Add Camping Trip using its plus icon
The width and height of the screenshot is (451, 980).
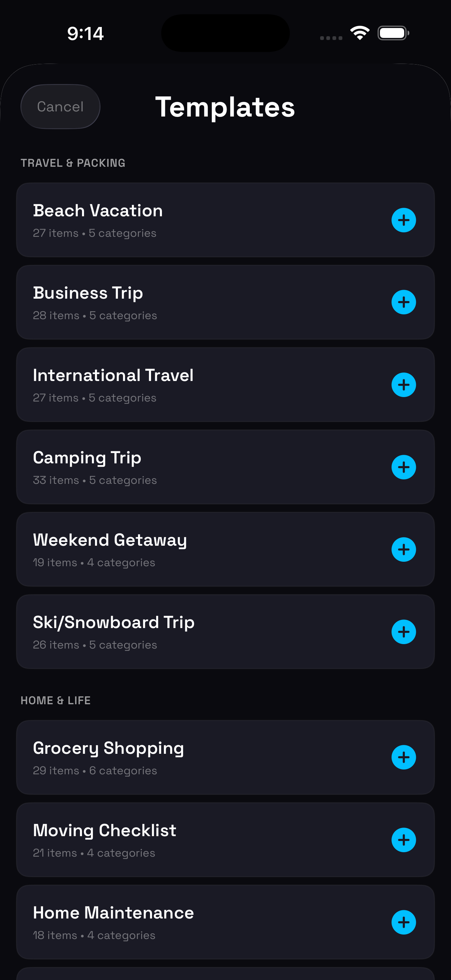click(x=404, y=467)
